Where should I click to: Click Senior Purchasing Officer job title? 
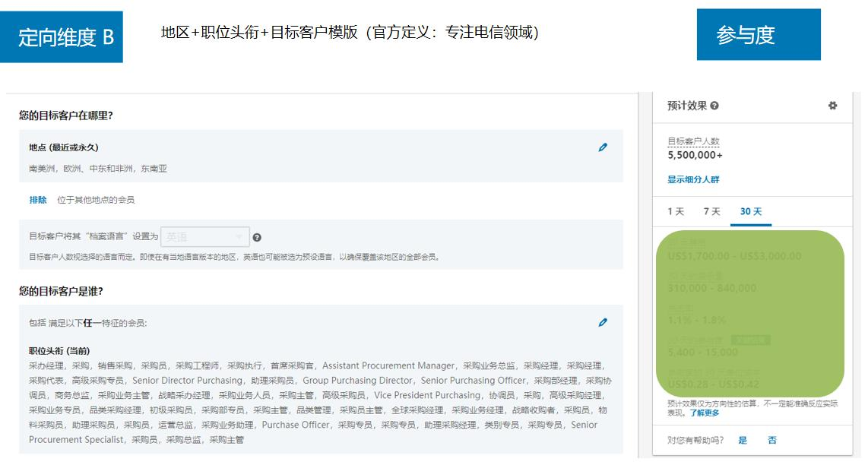(x=474, y=381)
